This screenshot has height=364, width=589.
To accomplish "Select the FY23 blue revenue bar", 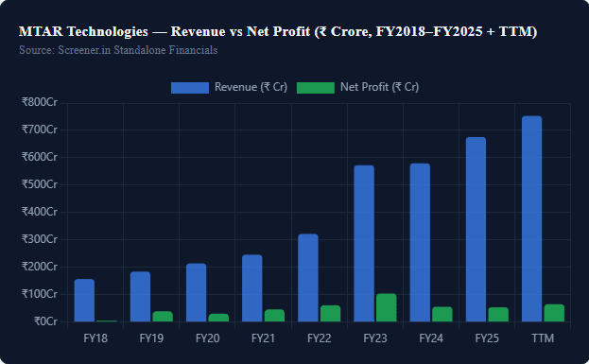I will pos(364,243).
